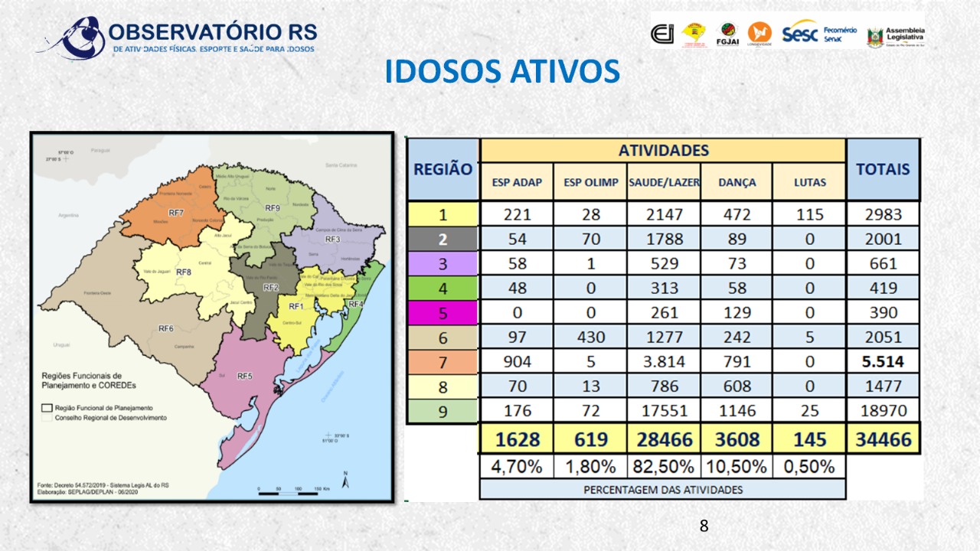This screenshot has width=980, height=551.
Task: Click the RF6 region on the map
Action: [166, 328]
